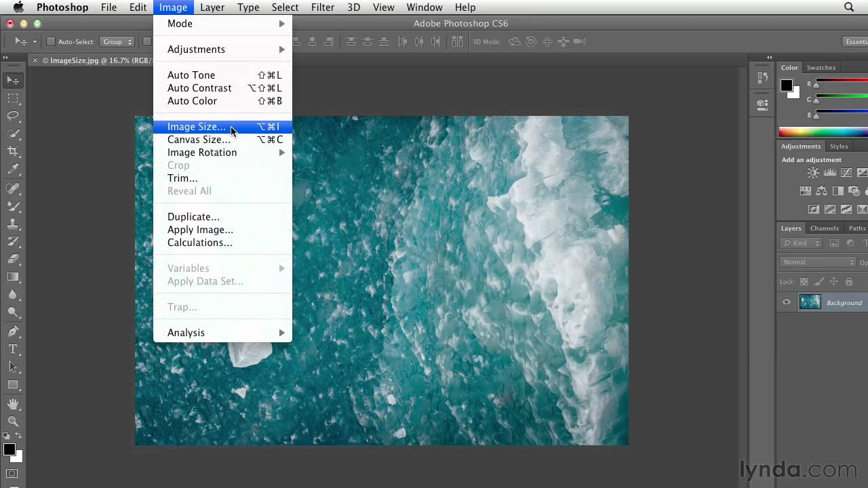Add a Brightness/Contrast adjustment
The image size is (868, 488).
coord(812,174)
